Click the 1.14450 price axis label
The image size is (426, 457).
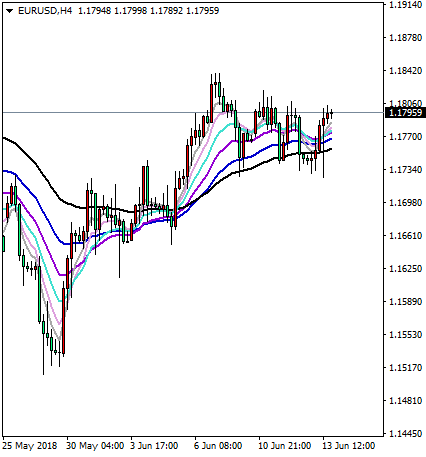click(x=406, y=434)
